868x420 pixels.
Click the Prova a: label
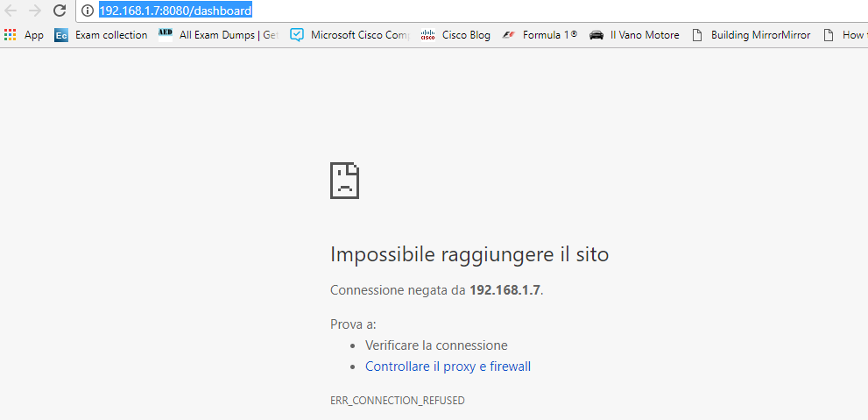(x=353, y=324)
